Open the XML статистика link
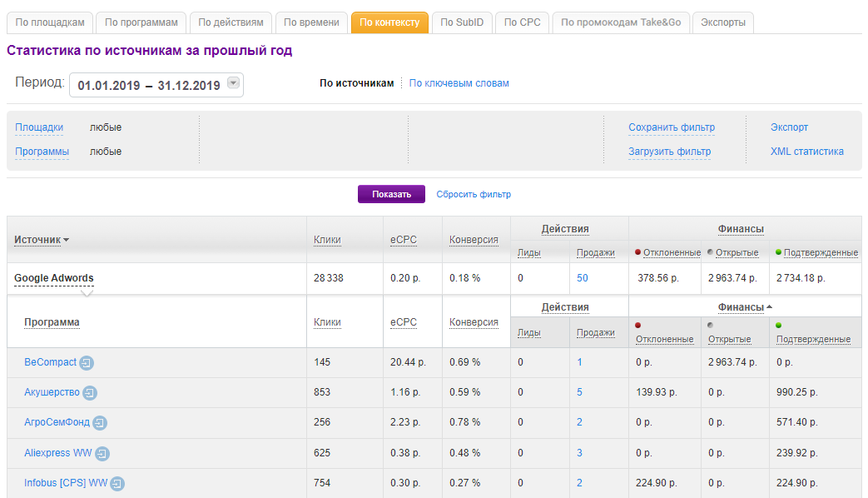The image size is (868, 498). (x=806, y=152)
